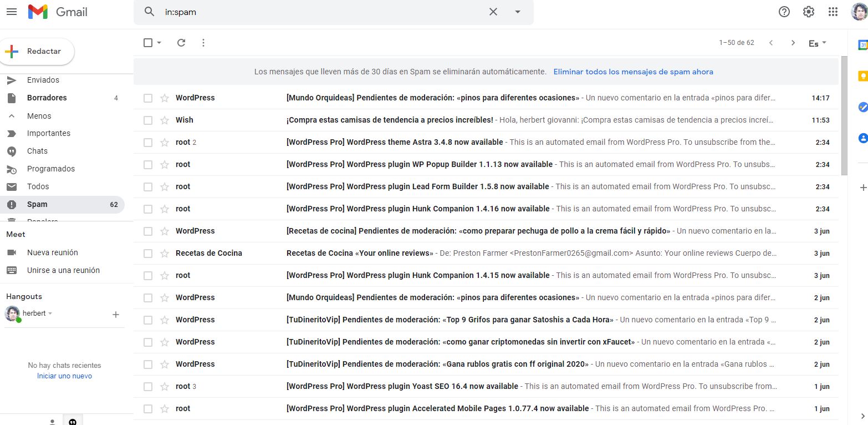This screenshot has width=868, height=425.
Task: Click the Help question mark icon
Action: [784, 12]
